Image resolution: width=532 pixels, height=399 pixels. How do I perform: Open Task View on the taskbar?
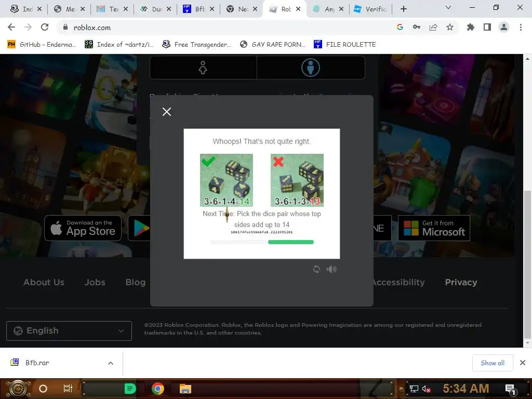pyautogui.click(x=68, y=389)
